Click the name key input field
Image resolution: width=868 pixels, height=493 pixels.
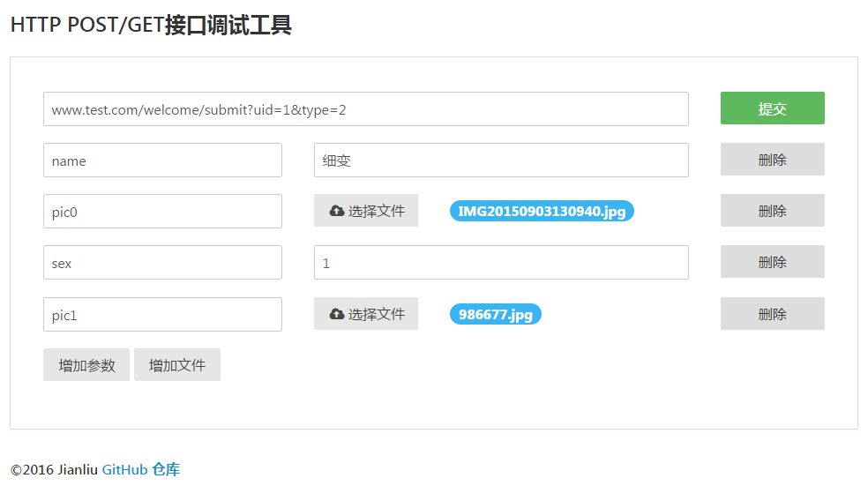point(162,161)
